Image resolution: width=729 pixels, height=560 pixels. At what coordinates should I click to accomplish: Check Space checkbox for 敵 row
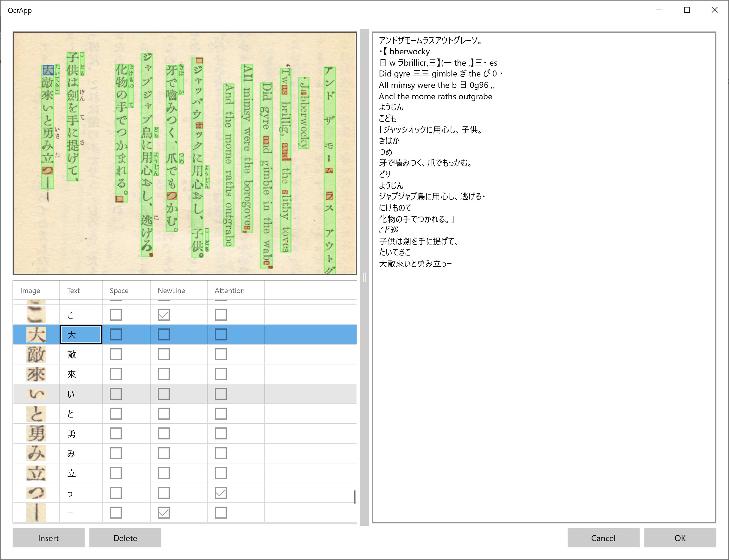[116, 354]
